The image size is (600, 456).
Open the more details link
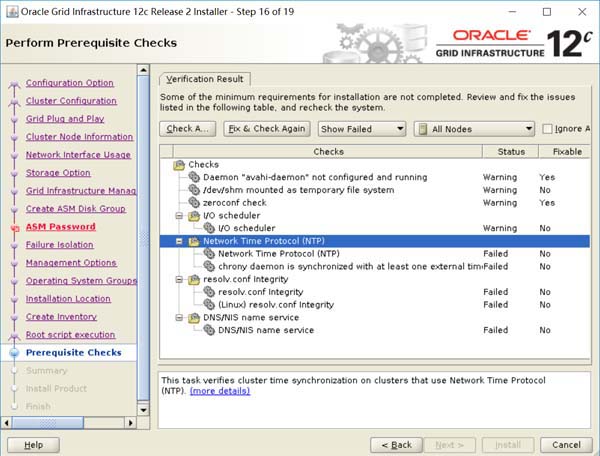(x=220, y=391)
